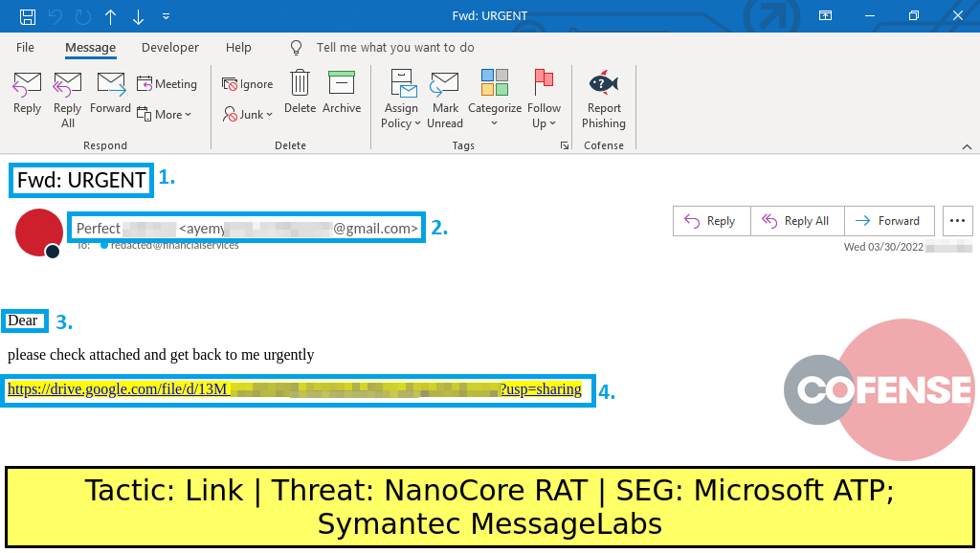Mark the message as Unread
This screenshot has width=980, height=553.
pos(445,98)
